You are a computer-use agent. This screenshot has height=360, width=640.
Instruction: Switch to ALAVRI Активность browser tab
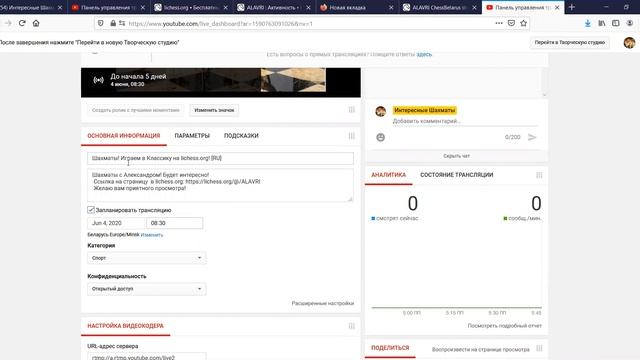point(273,7)
